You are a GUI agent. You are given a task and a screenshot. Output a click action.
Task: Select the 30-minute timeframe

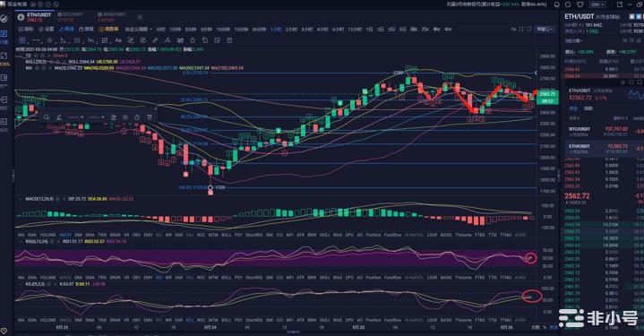tap(260, 30)
